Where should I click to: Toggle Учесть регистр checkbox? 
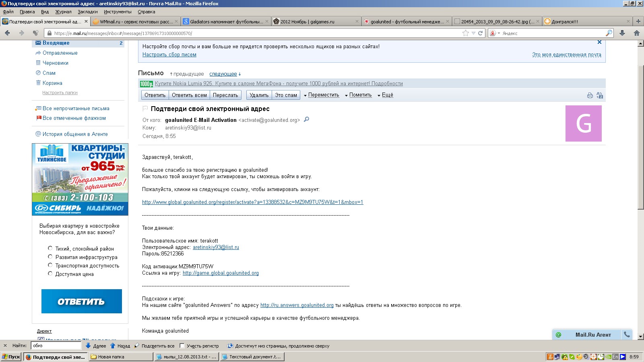pos(182,346)
